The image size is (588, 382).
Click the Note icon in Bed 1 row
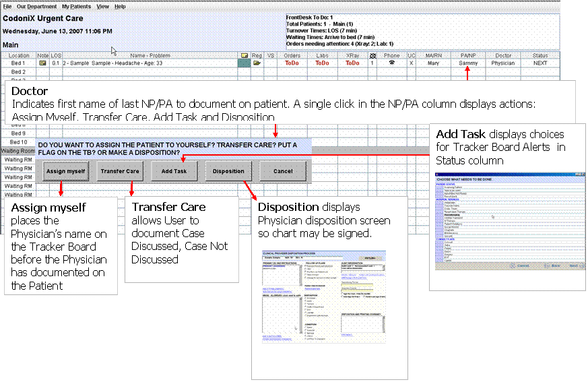[x=43, y=63]
